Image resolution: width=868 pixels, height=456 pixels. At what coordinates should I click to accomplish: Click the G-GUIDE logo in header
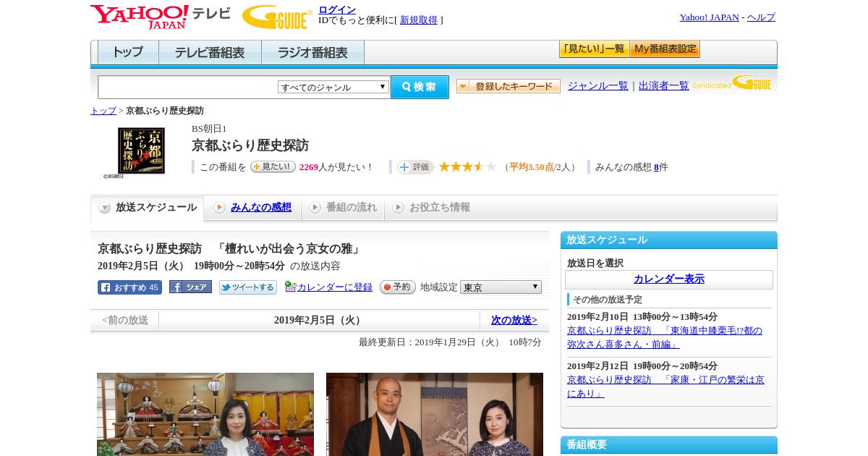277,17
